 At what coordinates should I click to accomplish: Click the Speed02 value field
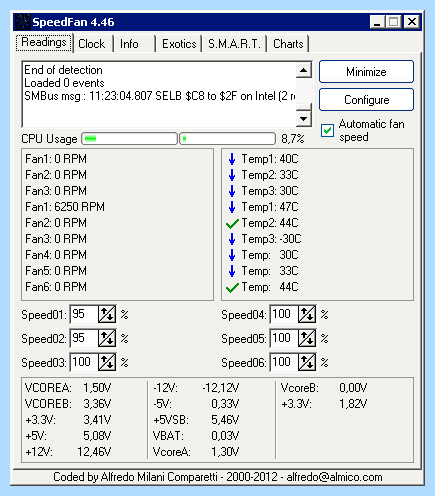point(84,338)
